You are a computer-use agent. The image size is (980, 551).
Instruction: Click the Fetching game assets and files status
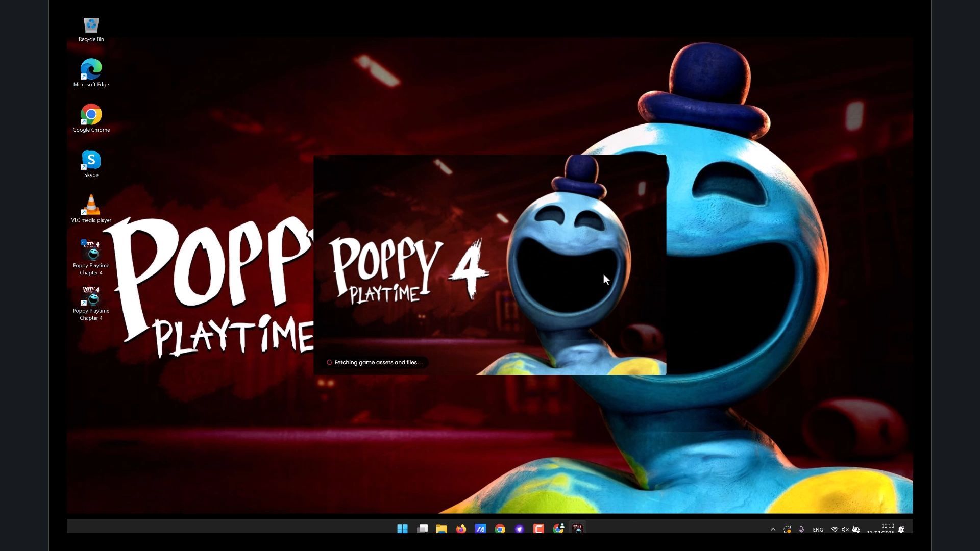point(376,363)
